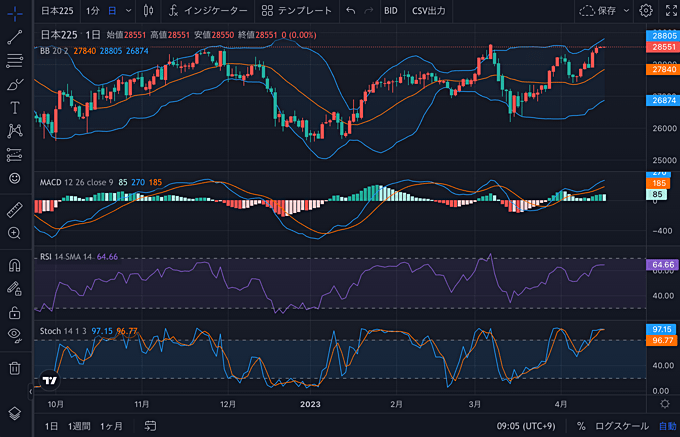Open the Fibonacci/horizontal lines tool
Viewport: 680px width, 437px height.
click(15, 61)
